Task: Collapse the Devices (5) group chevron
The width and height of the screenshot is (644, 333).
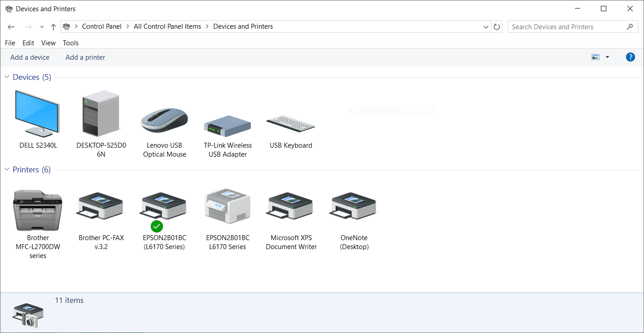Action: tap(7, 77)
